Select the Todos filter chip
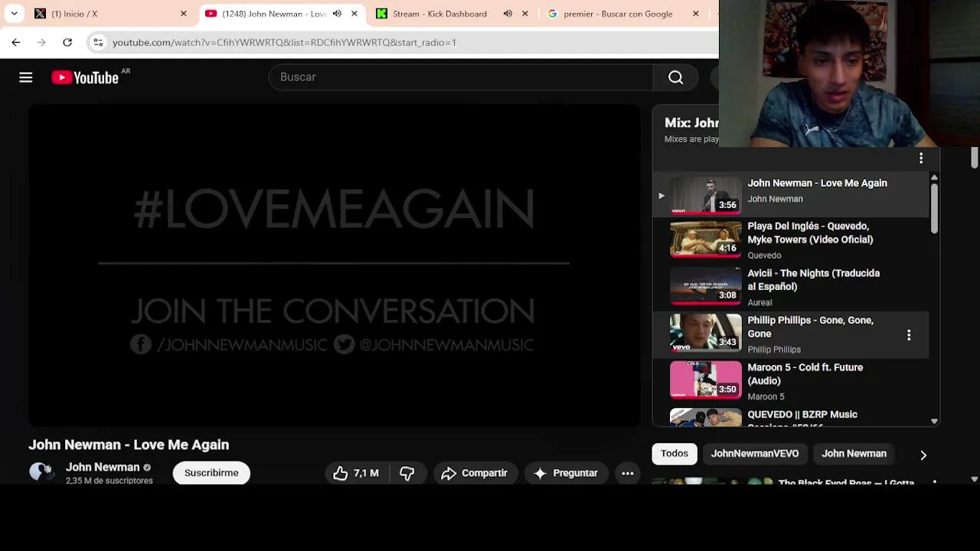Image resolution: width=980 pixels, height=551 pixels. (675, 454)
